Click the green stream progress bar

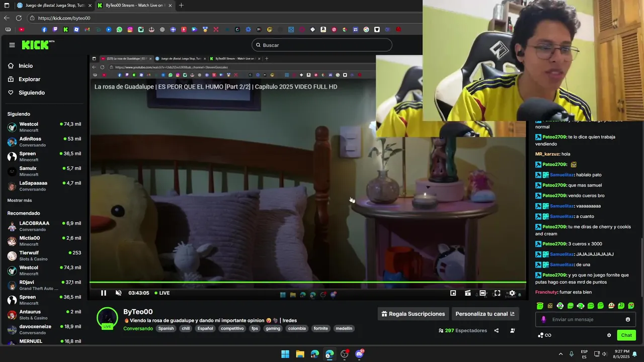pos(308,282)
